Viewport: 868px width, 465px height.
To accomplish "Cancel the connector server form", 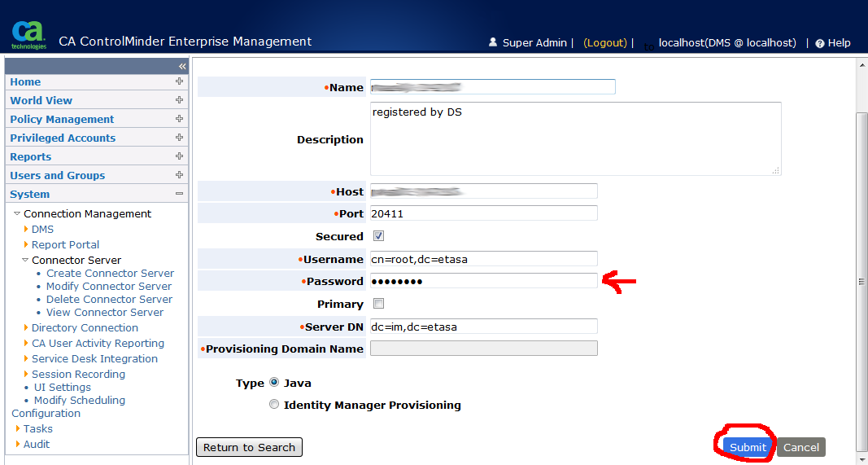I will click(x=801, y=447).
